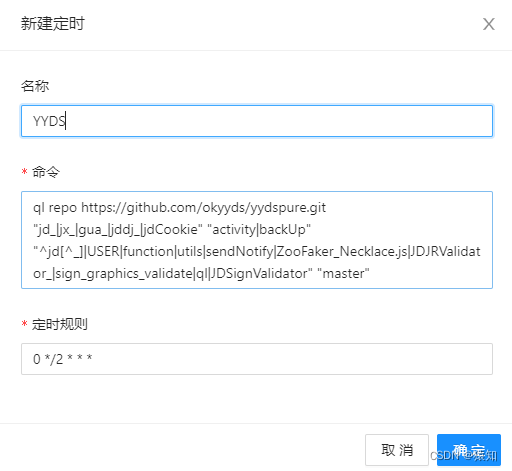This screenshot has height=471, width=512.
Task: Click the 命令 field label
Action: coord(46,172)
